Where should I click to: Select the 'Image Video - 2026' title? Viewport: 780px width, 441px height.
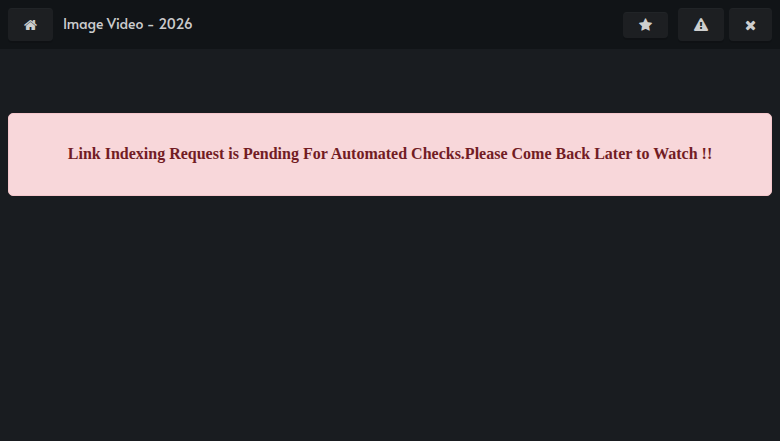pyautogui.click(x=127, y=24)
